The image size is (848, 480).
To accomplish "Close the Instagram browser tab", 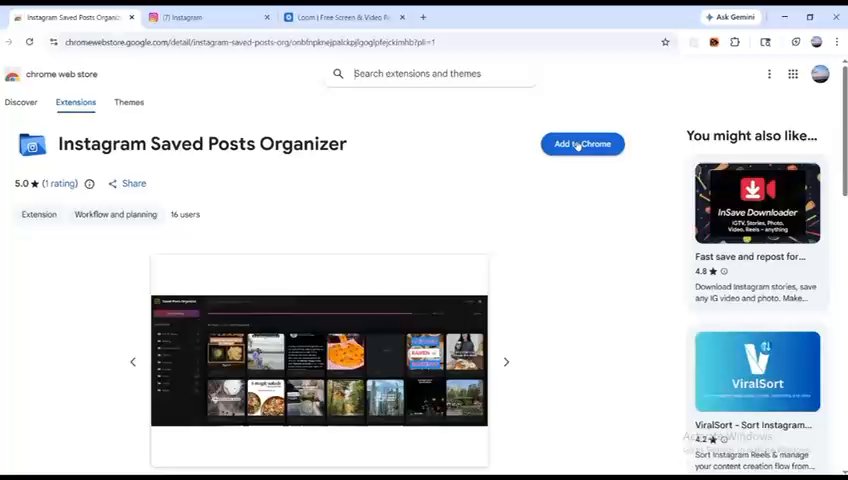I will pyautogui.click(x=267, y=17).
